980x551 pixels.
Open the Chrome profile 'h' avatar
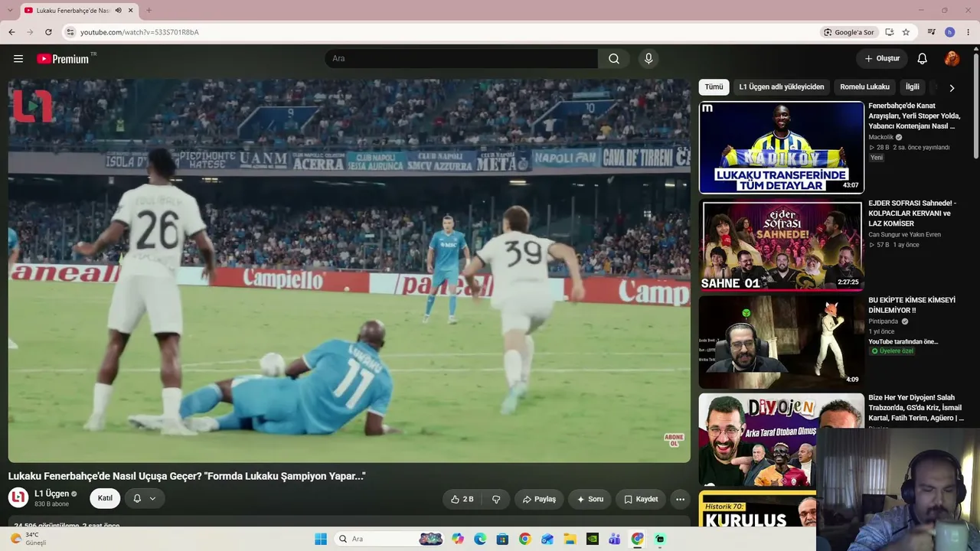(x=950, y=32)
